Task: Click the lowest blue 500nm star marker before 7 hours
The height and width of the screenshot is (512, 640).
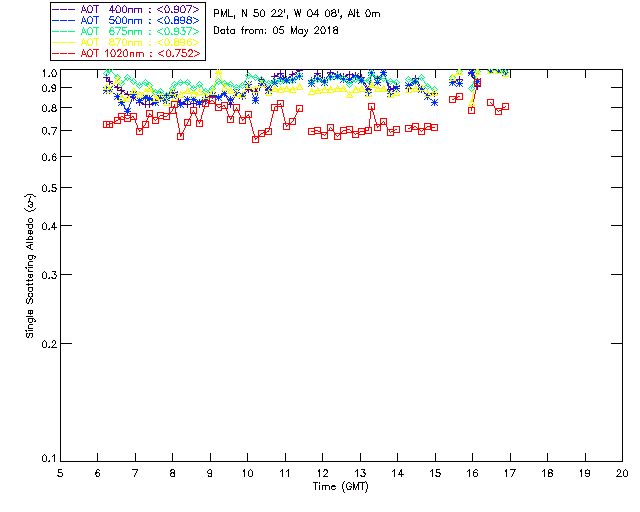Action: 128,111
